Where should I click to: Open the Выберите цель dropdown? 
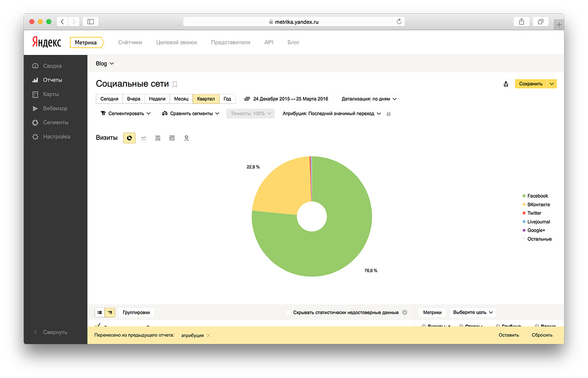pyautogui.click(x=473, y=313)
